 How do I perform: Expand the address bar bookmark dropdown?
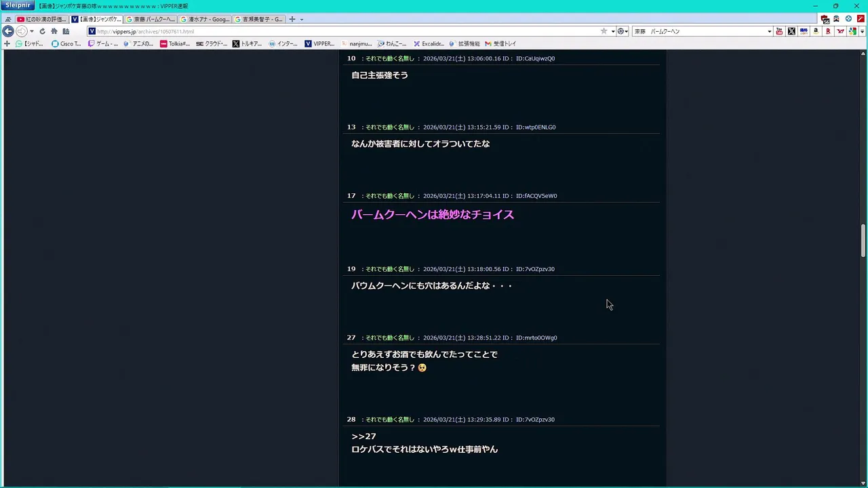coord(613,31)
